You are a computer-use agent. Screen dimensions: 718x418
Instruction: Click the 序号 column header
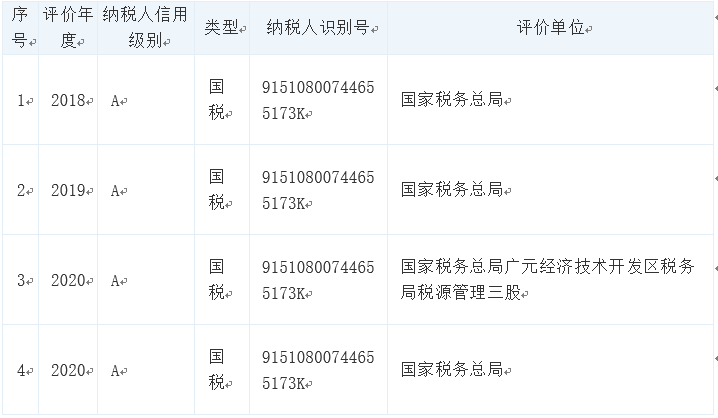(20, 28)
